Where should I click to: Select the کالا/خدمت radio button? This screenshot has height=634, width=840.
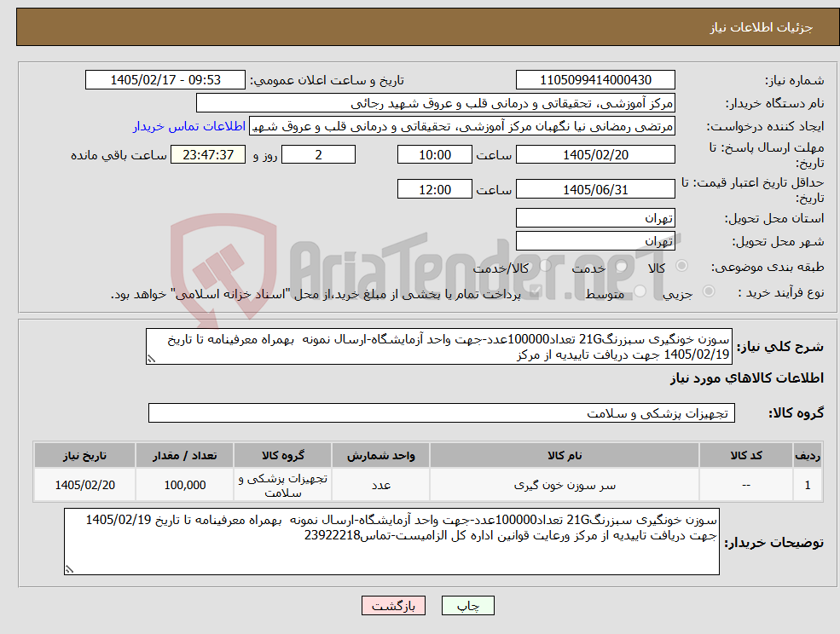point(545,266)
